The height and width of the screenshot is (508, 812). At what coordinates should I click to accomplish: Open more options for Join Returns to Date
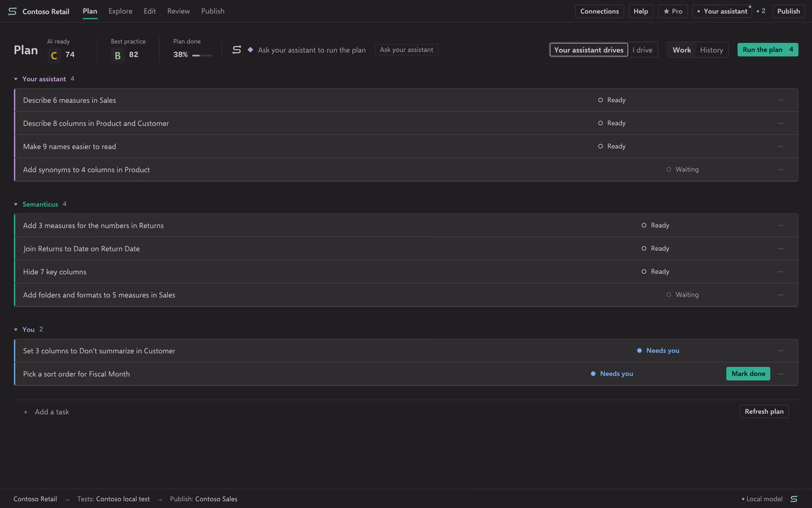click(780, 248)
